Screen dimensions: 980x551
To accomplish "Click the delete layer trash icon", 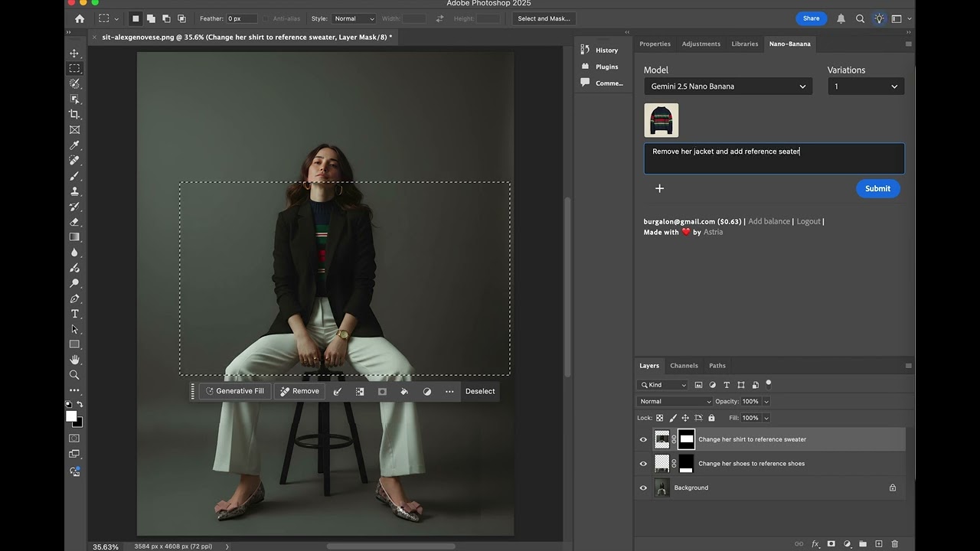I will pyautogui.click(x=894, y=544).
